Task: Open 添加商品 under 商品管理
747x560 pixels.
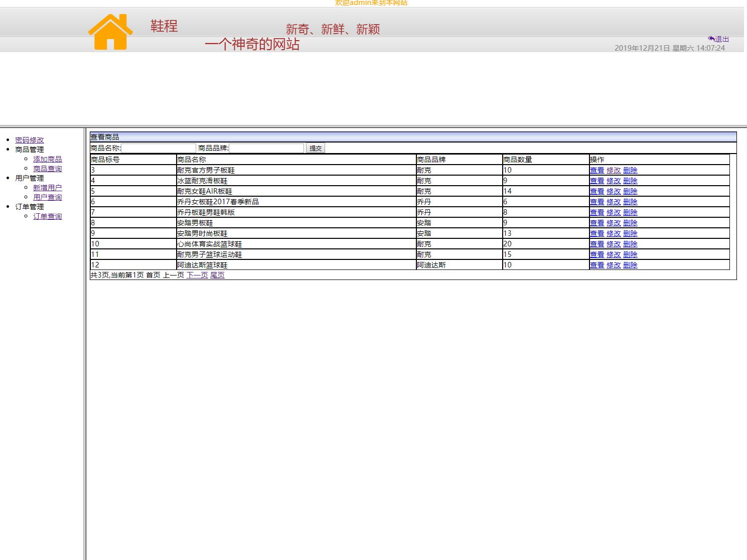Action: [x=48, y=159]
